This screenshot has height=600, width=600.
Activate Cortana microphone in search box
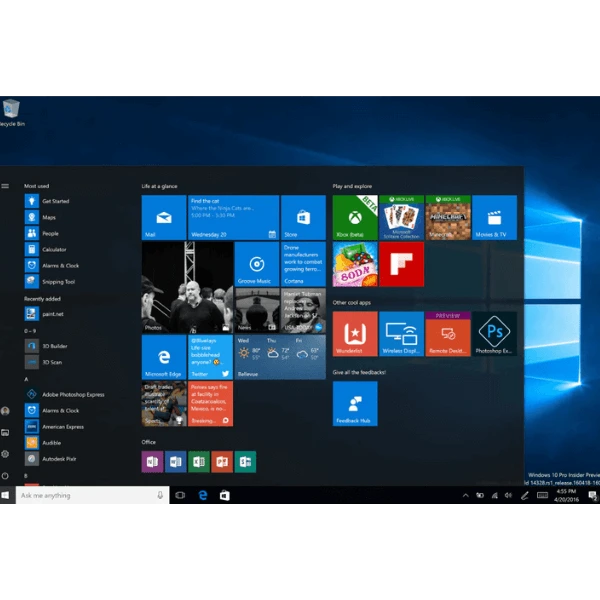tap(160, 495)
